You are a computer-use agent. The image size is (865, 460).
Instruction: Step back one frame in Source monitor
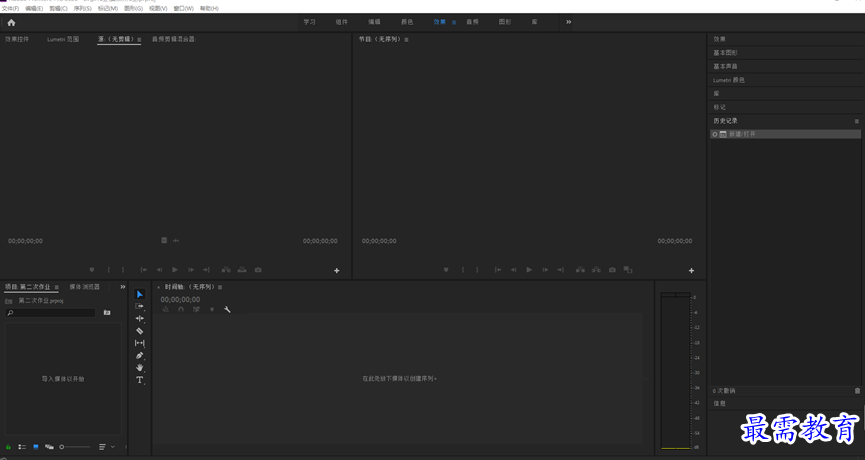click(159, 270)
